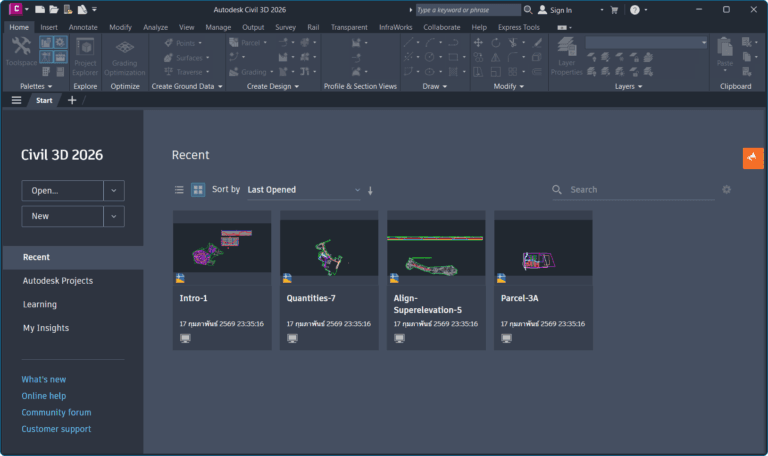
Task: Open the Intro-1 drawing thumbnail
Action: [x=222, y=248]
